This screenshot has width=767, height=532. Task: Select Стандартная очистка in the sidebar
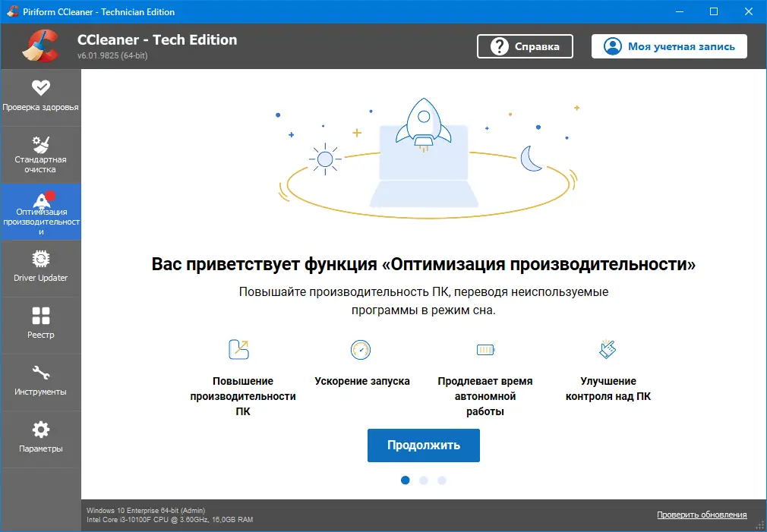pos(40,155)
